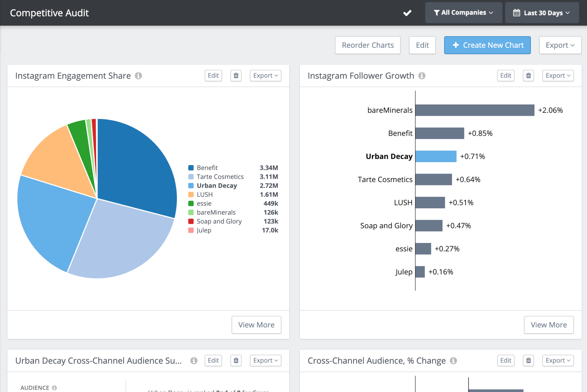
Task: Click the Tarte Cosmetics legend label
Action: click(220, 177)
